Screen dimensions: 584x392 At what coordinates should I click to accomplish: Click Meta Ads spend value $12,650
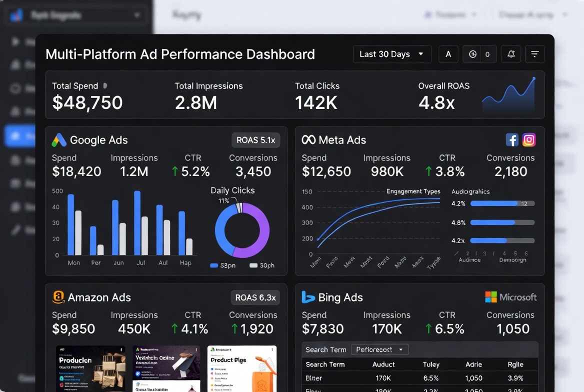click(326, 171)
